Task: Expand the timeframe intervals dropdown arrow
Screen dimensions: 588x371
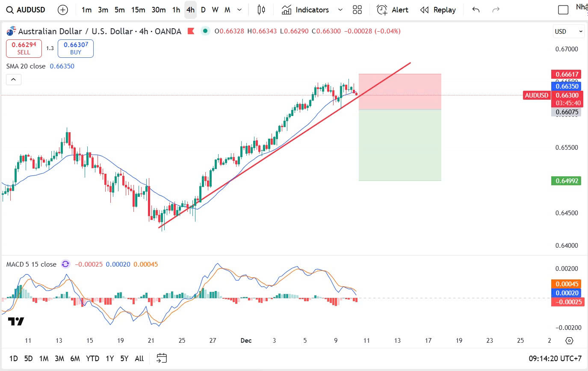Action: click(x=239, y=10)
